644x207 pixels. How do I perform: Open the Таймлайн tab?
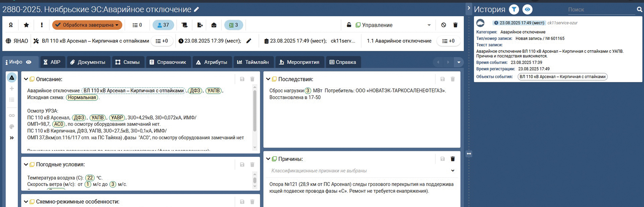point(253,62)
